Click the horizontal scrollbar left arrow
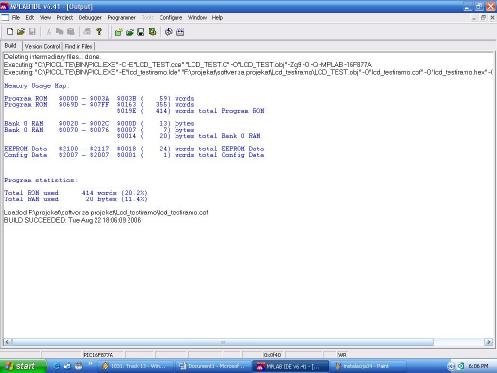The image size is (497, 373). [x=7, y=342]
